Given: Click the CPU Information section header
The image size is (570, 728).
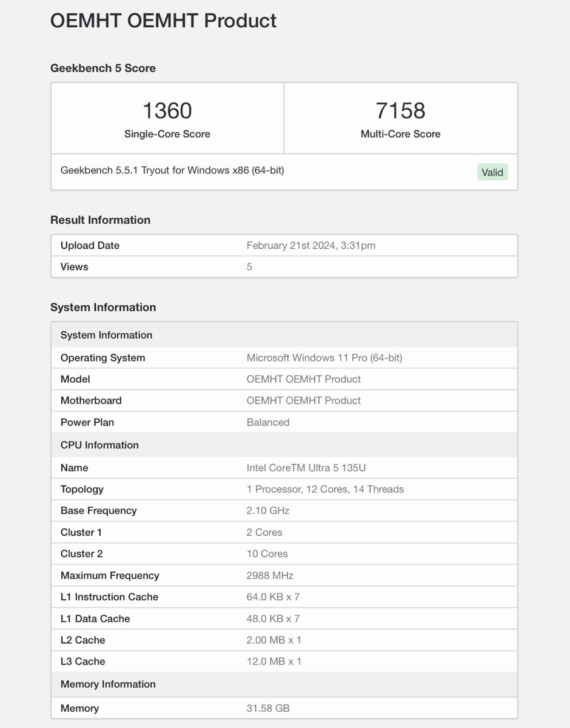Looking at the screenshot, I should 99,445.
